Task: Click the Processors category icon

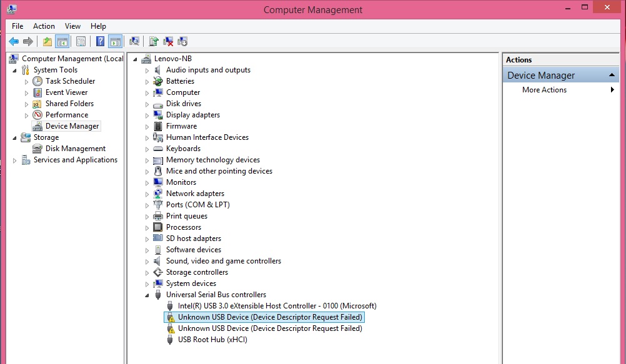Action: [158, 227]
